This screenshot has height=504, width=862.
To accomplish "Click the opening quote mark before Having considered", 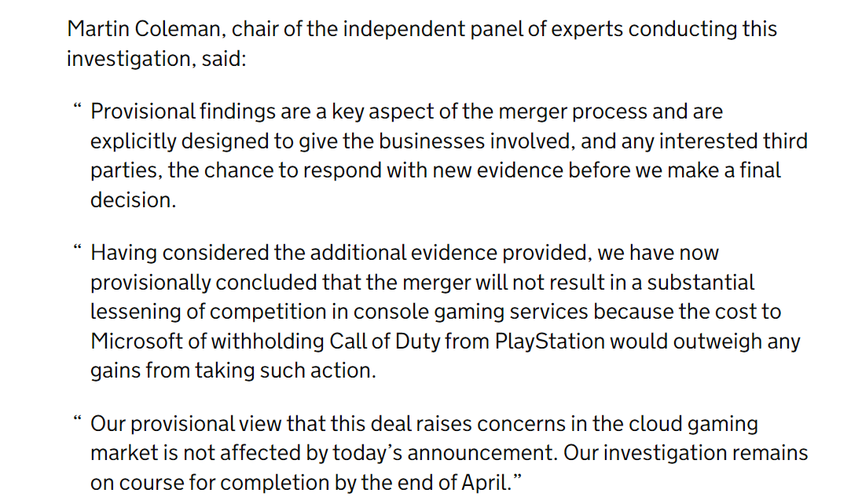I will pyautogui.click(x=77, y=247).
